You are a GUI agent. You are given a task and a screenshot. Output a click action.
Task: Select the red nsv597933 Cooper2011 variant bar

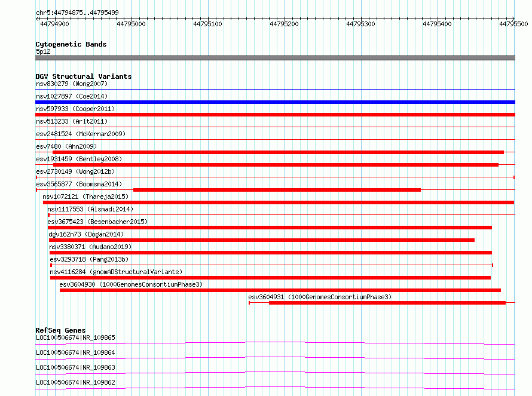pos(275,115)
